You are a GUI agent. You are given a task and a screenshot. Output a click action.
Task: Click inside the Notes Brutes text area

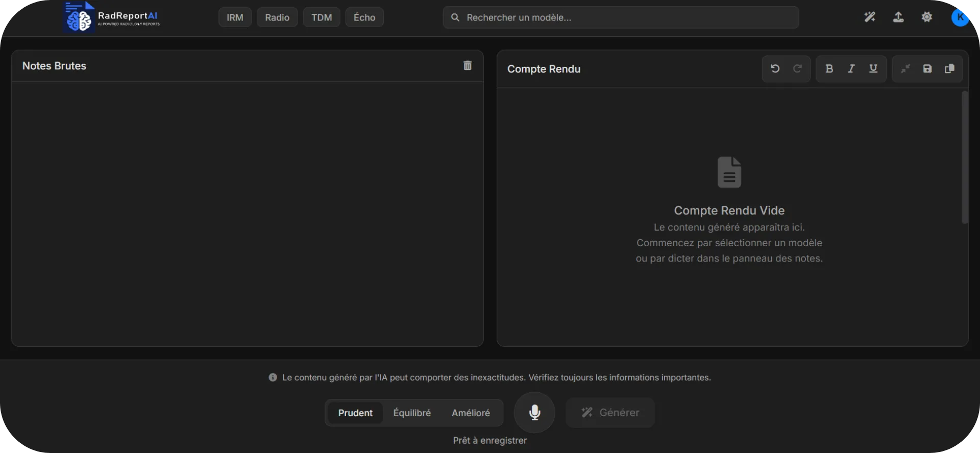248,213
